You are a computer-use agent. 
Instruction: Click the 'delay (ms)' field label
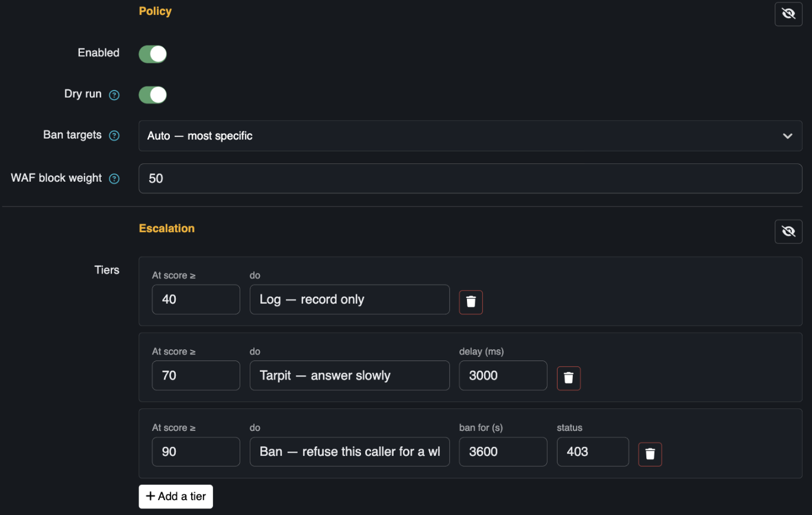pyautogui.click(x=481, y=352)
